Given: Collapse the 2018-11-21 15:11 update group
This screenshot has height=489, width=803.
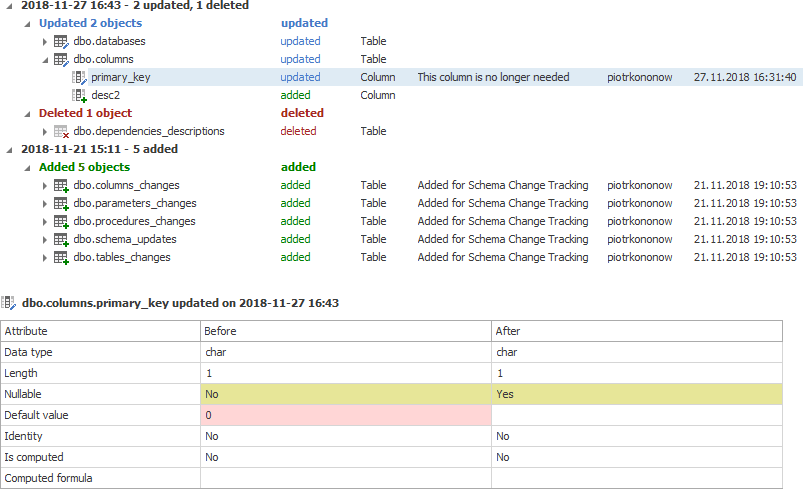Looking at the screenshot, I should pos(9,149).
